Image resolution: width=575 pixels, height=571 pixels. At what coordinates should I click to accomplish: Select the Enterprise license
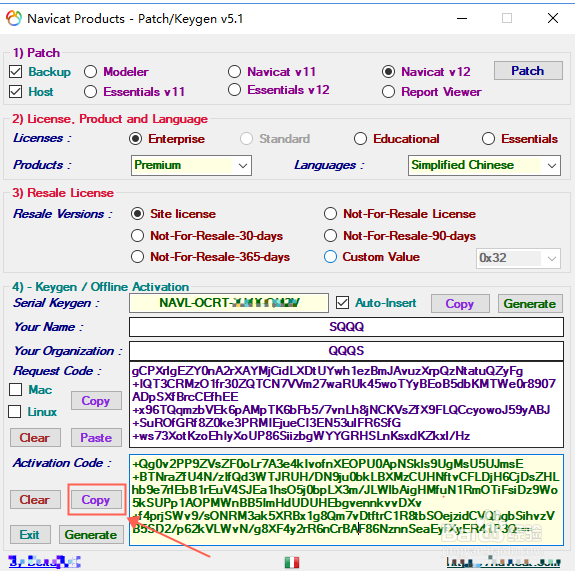135,139
